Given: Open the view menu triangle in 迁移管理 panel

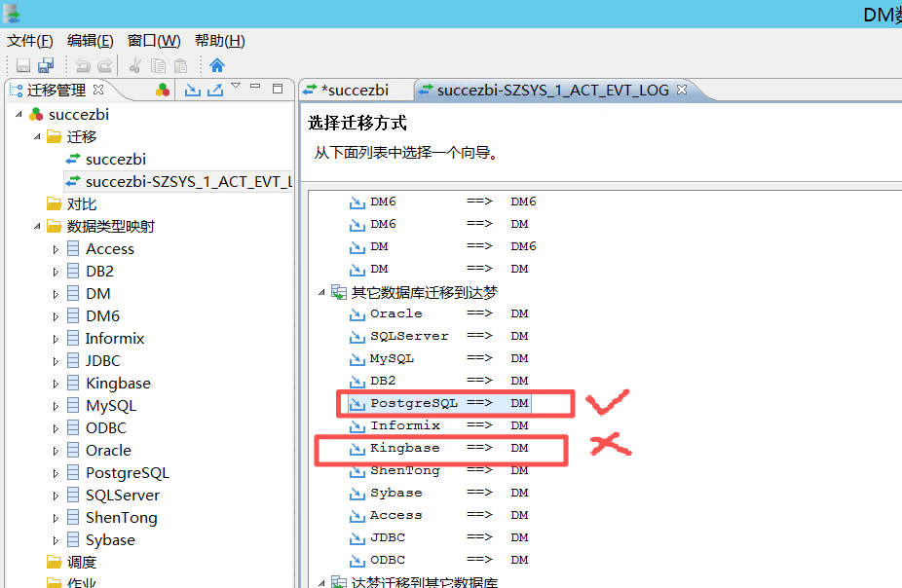Looking at the screenshot, I should [236, 86].
